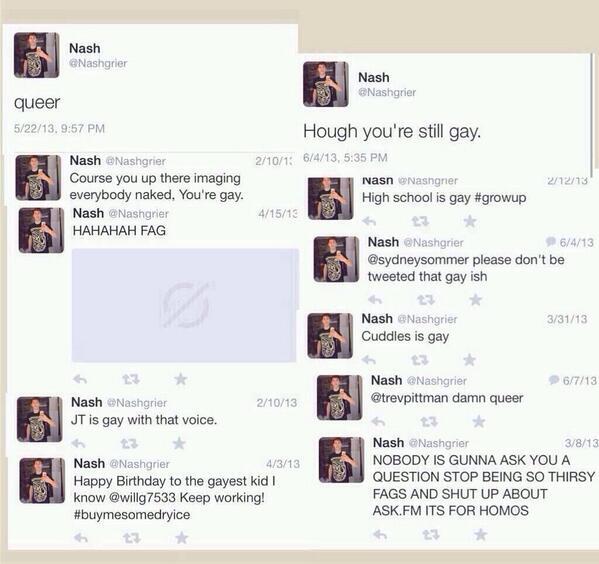Favorite the @trevpittman tweet
This screenshot has width=599, height=564.
479,421
